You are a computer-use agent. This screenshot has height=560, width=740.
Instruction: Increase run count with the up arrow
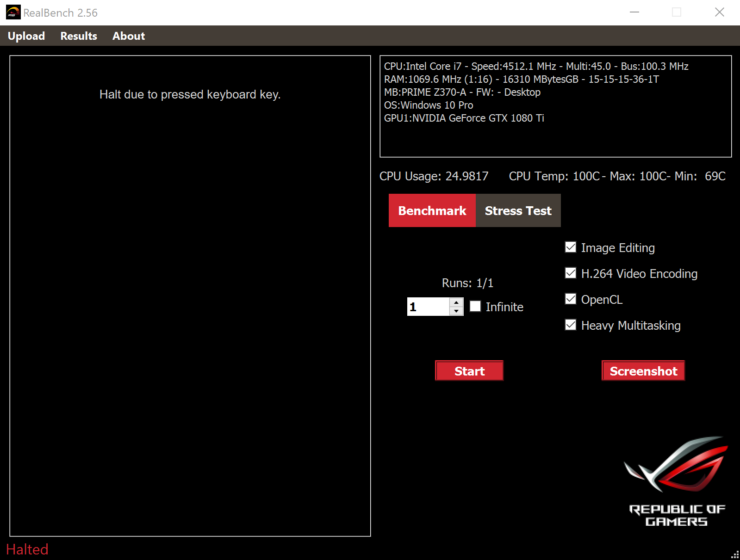tap(456, 302)
